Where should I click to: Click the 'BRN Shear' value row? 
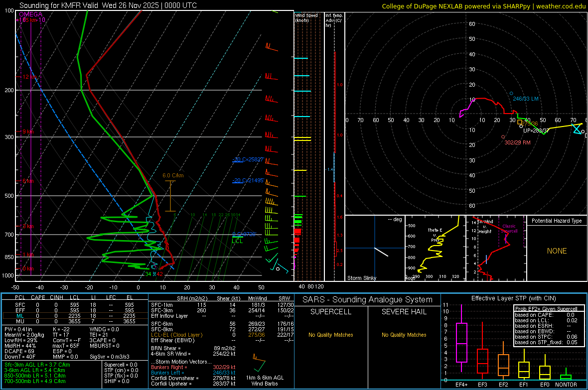click(193, 348)
